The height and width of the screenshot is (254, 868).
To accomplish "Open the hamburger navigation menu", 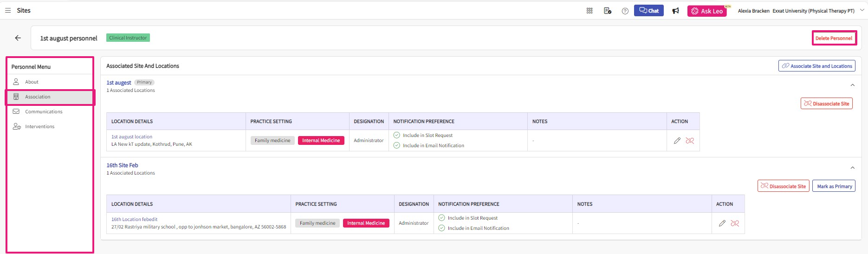I will click(8, 10).
